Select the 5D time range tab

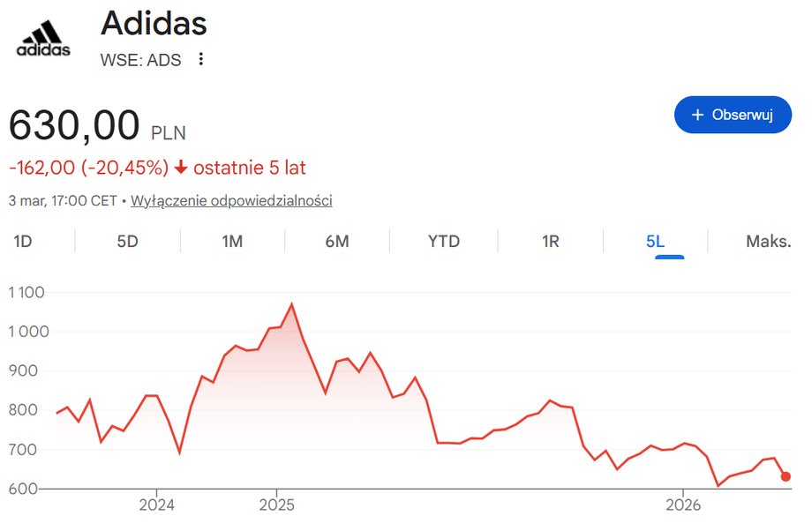click(x=126, y=240)
